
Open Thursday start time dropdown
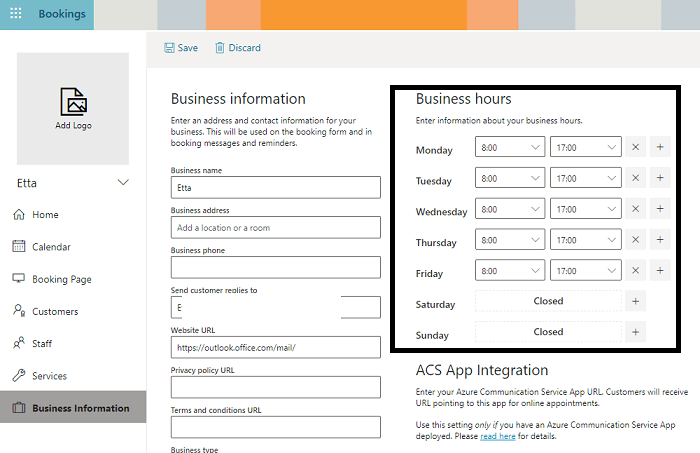(510, 239)
